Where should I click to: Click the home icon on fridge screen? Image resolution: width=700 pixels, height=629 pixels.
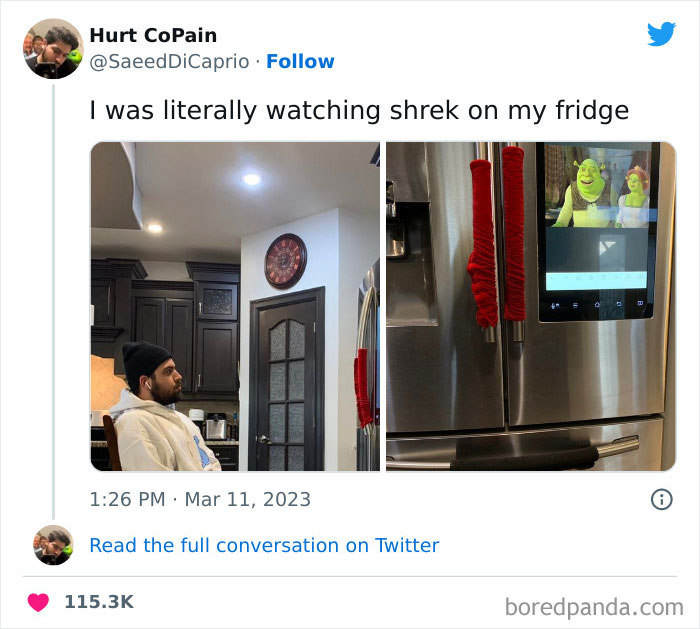597,305
